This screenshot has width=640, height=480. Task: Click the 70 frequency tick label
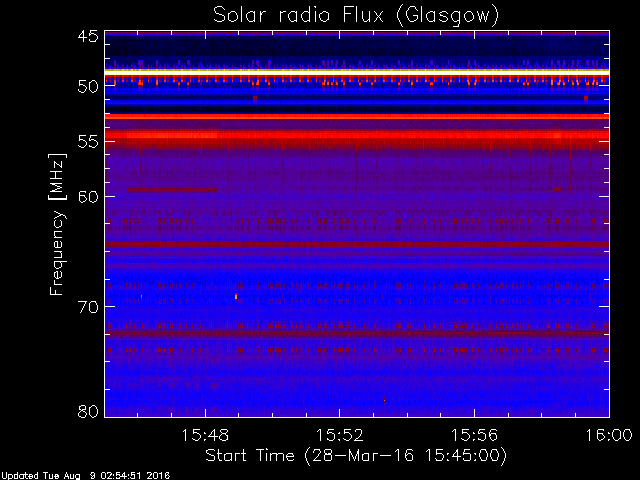88,307
